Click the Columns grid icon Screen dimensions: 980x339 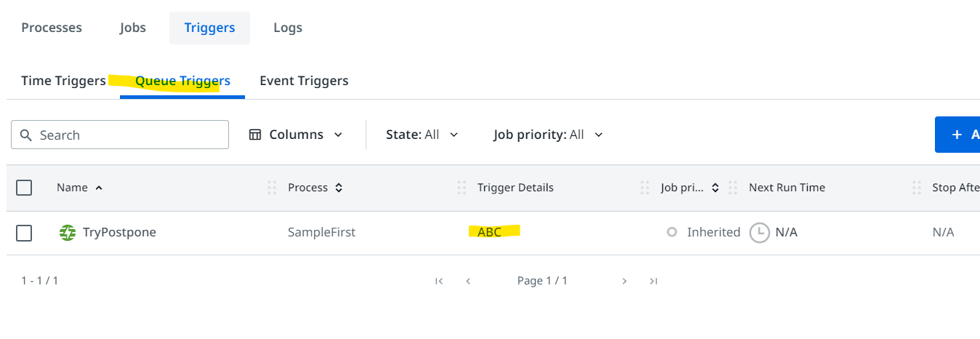click(x=255, y=135)
